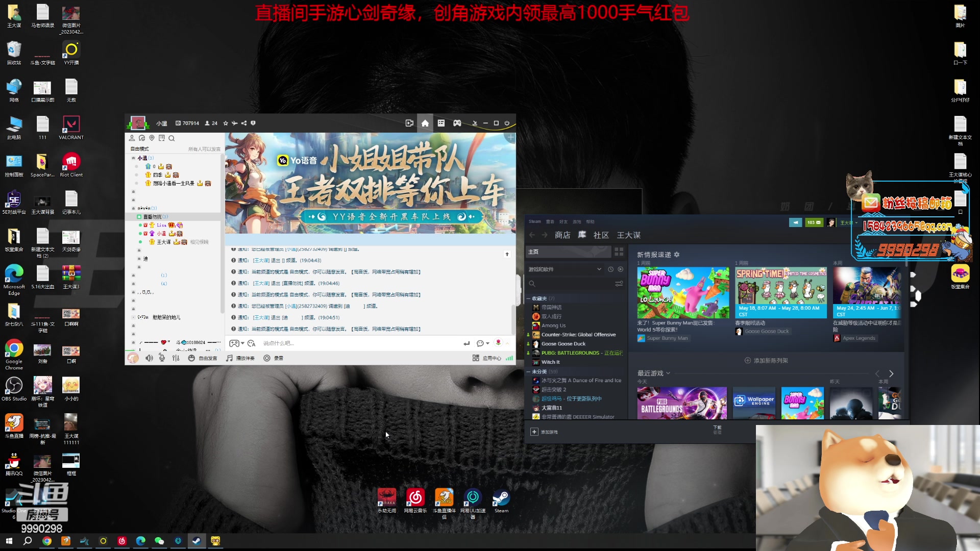
Task: Open the YY gamepad icon in title bar
Action: 457,123
